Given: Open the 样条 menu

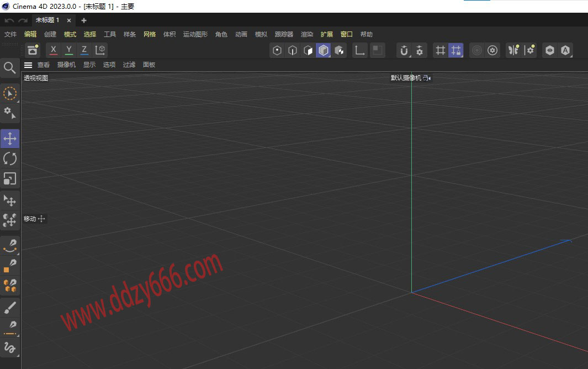Looking at the screenshot, I should coord(130,34).
